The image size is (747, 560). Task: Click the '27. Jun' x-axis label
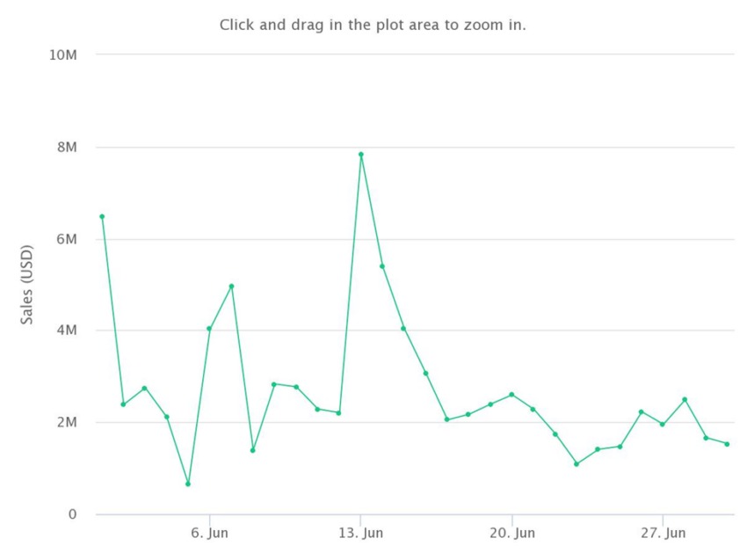click(664, 533)
